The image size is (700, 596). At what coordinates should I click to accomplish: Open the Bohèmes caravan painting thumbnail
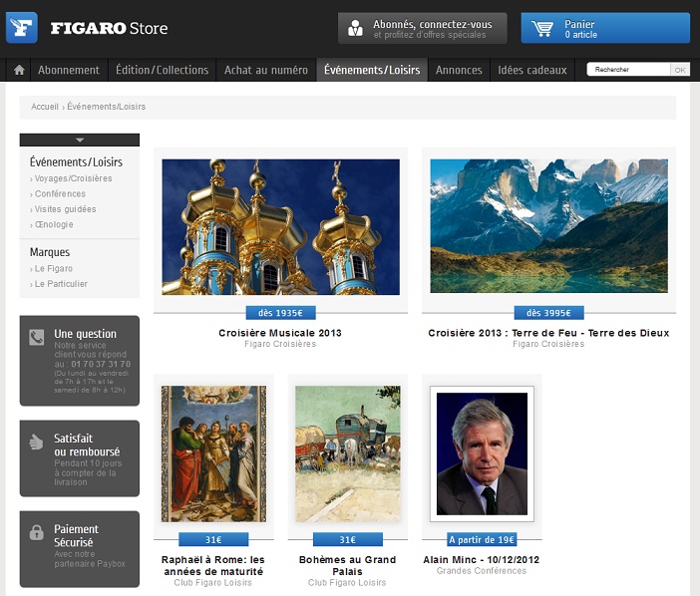[348, 453]
